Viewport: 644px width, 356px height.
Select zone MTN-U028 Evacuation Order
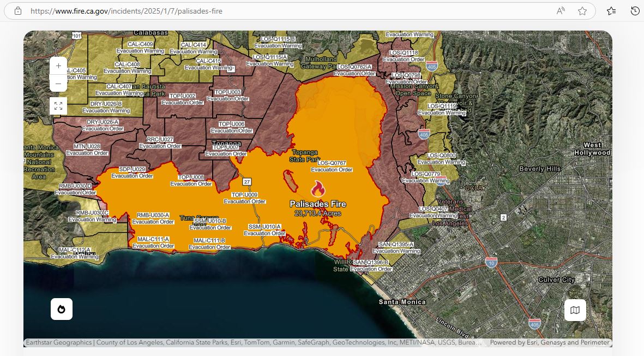point(87,150)
